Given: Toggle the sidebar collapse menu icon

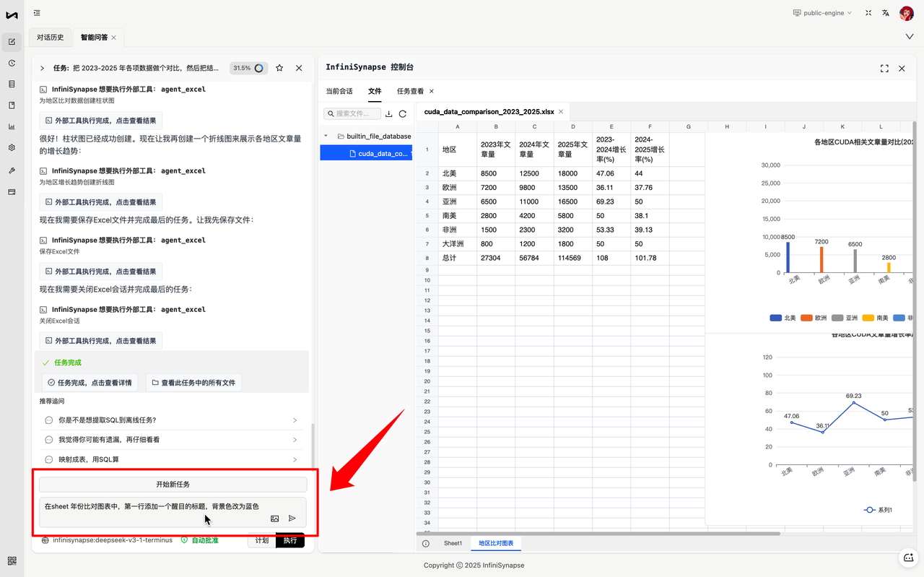Looking at the screenshot, I should coord(37,13).
